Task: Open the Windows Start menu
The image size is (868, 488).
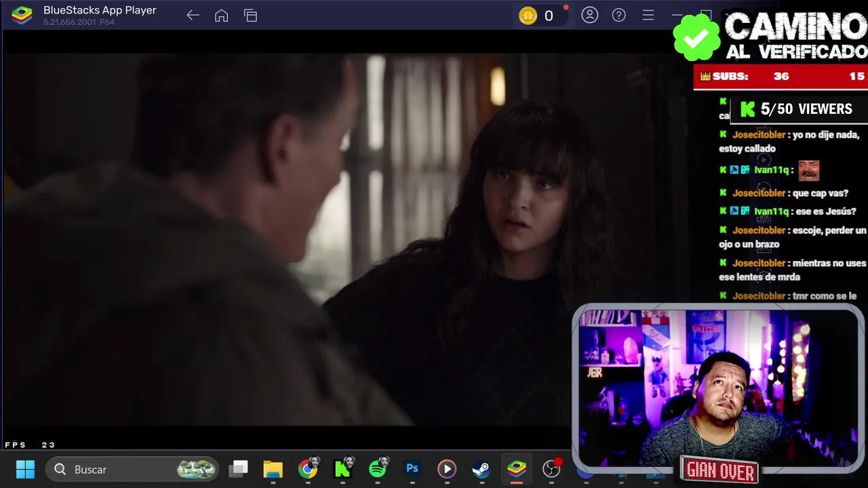Action: point(25,469)
